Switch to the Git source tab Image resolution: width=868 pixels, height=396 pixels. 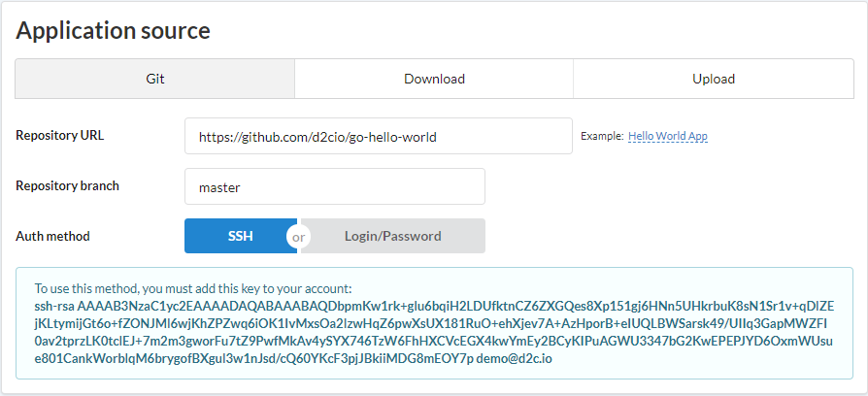[x=155, y=79]
